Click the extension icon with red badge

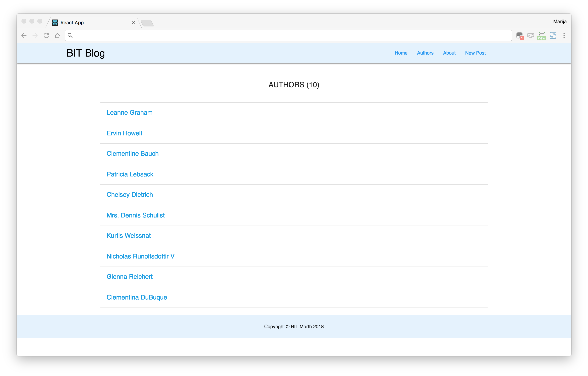[x=520, y=36]
